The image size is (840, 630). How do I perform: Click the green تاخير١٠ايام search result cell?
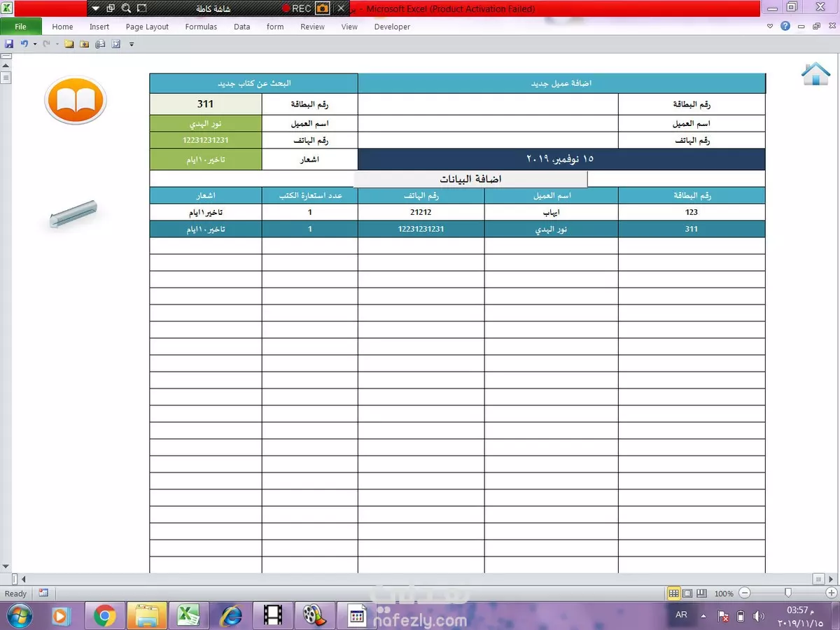point(205,160)
